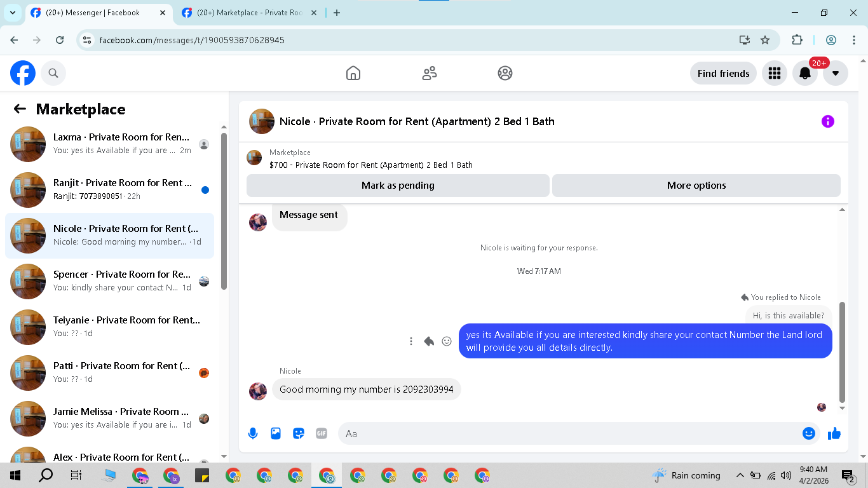Click the address bar URL
This screenshot has height=488, width=868.
point(192,40)
